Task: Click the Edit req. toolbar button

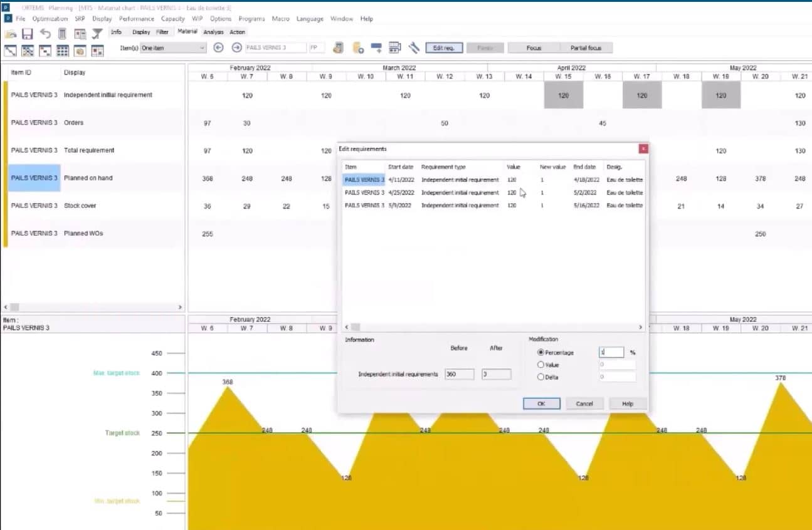Action: (444, 48)
